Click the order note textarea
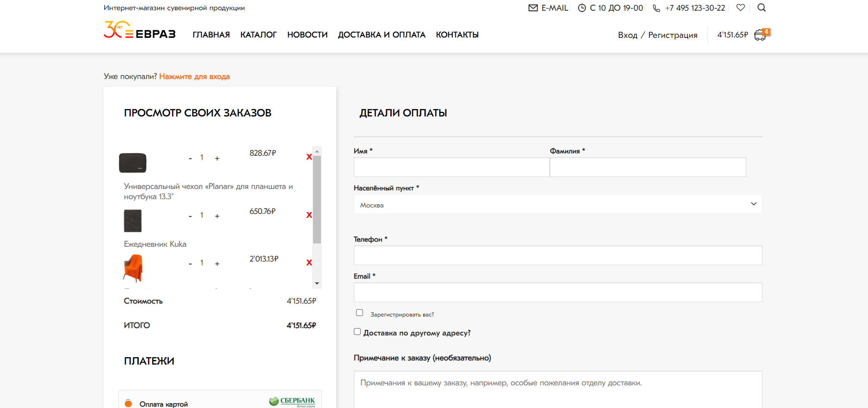Screen dimensions: 868x408 point(558,390)
